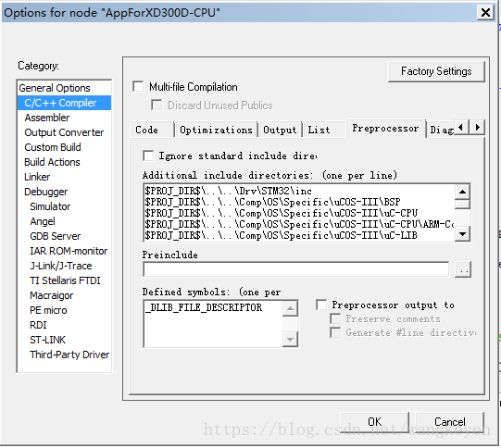501x448 pixels.
Task: Click Defined symbols scroll down arrow
Action: pos(290,339)
